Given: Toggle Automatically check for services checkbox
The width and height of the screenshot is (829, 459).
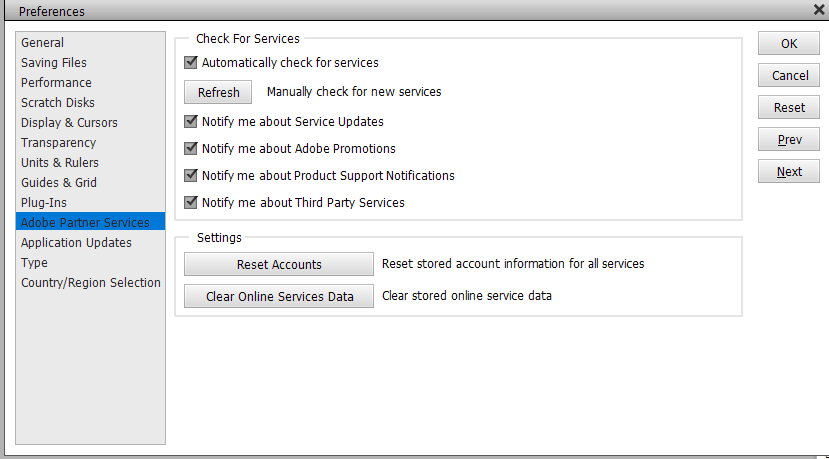Looking at the screenshot, I should pos(191,62).
